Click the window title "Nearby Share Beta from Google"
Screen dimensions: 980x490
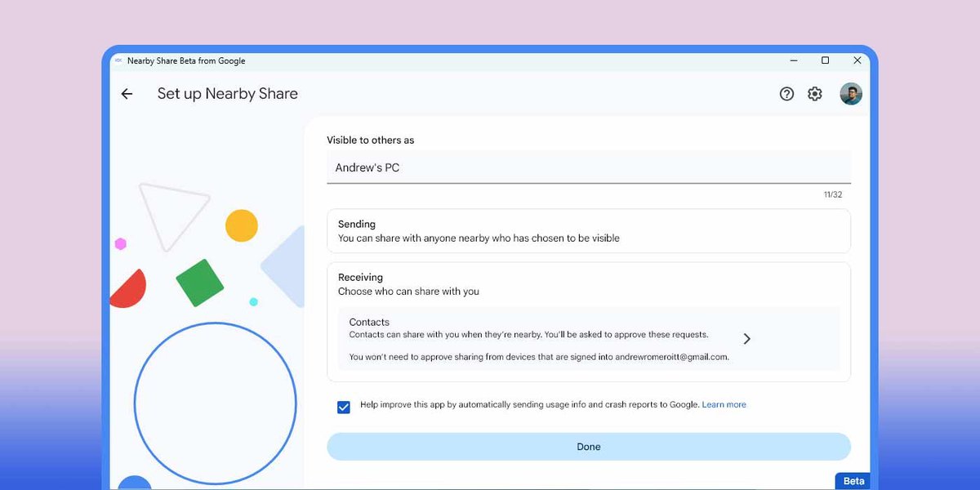(186, 61)
